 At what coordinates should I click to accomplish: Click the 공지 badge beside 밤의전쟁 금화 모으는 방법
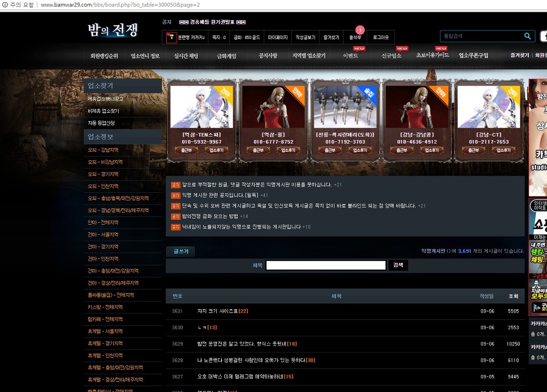coord(175,217)
